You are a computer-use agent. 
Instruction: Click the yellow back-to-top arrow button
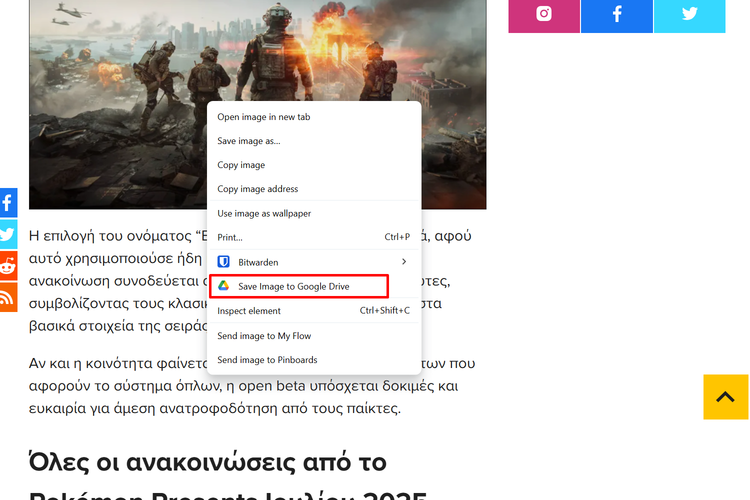(x=726, y=397)
